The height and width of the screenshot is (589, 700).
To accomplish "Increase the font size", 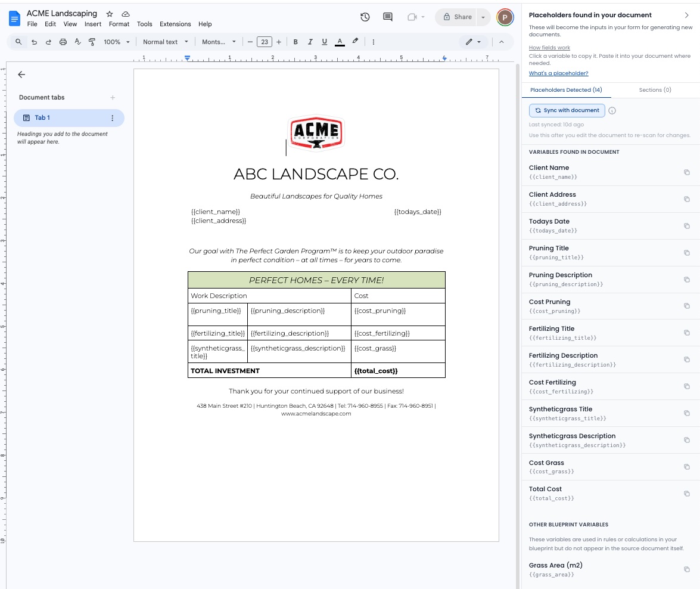I will point(279,42).
